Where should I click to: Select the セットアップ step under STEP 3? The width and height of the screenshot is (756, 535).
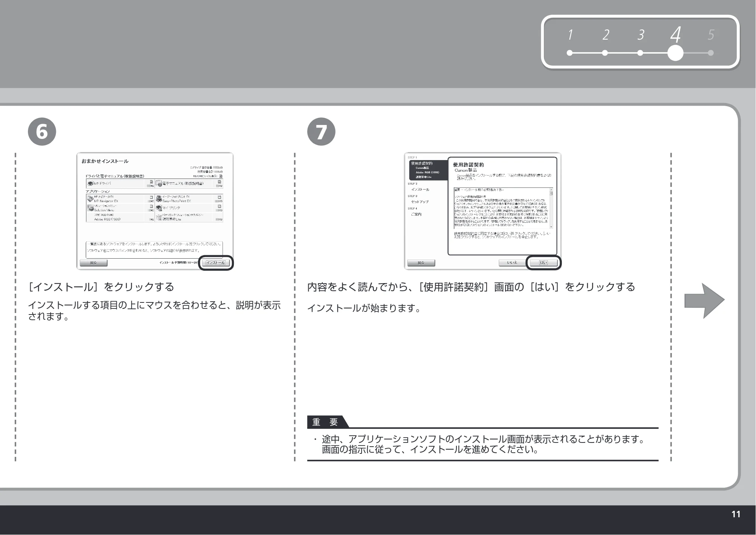(420, 202)
